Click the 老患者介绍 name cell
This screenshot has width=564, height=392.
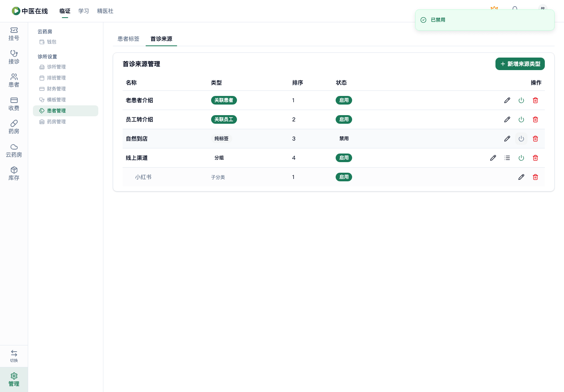(x=139, y=100)
